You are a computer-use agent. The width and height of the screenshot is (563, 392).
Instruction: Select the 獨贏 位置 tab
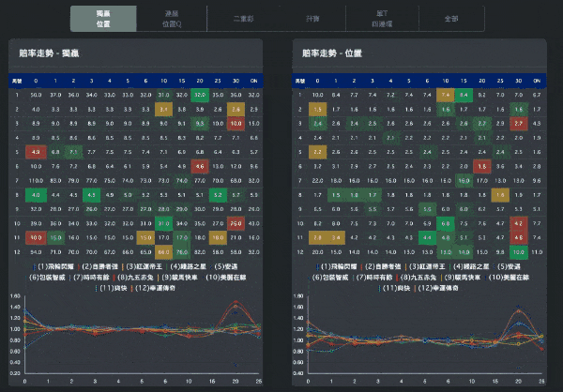(x=102, y=18)
